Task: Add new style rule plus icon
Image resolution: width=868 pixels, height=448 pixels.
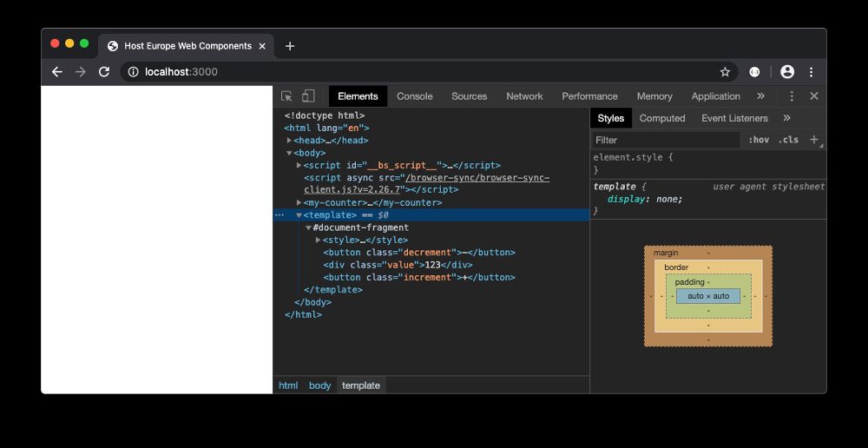Action: (x=814, y=140)
